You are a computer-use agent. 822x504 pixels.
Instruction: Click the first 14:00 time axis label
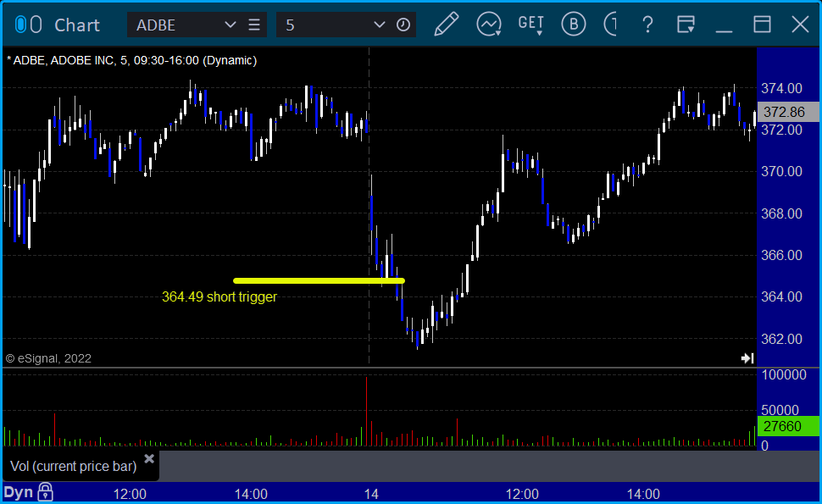click(x=251, y=494)
